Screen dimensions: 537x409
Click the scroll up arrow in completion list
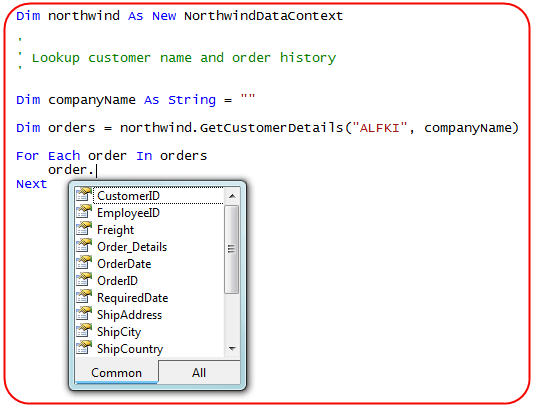(x=232, y=196)
